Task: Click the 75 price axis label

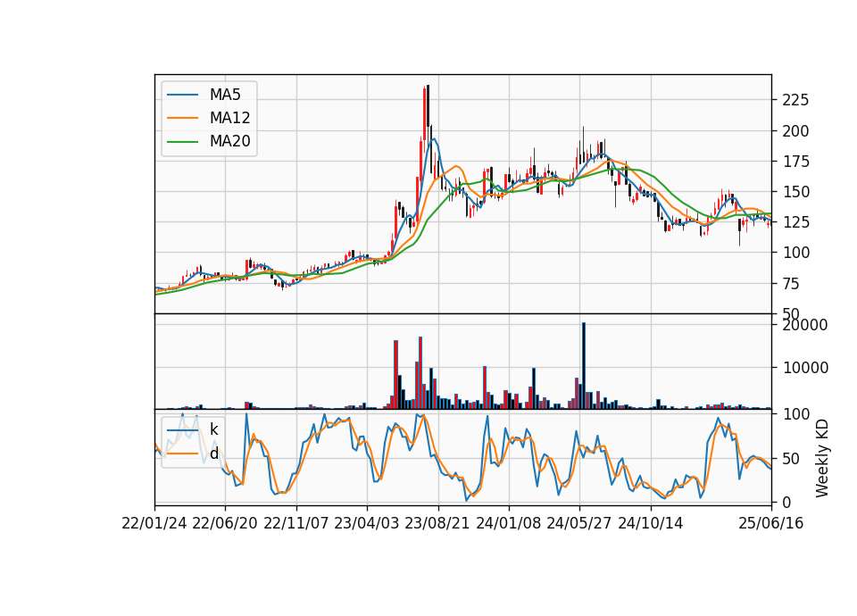Action: tap(792, 284)
